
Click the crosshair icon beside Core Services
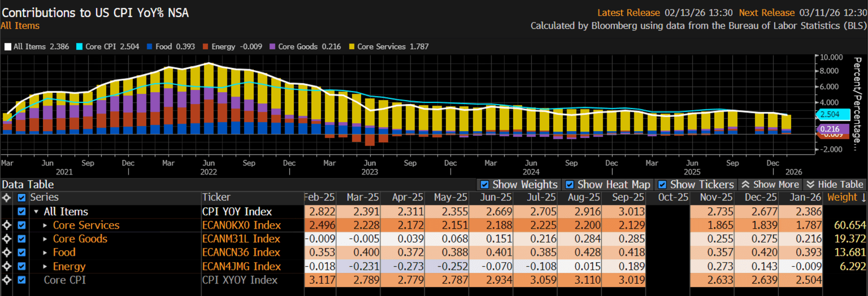7,225
